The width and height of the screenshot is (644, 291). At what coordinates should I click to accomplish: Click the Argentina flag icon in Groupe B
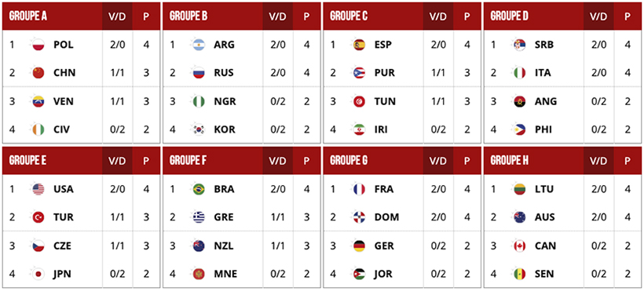pyautogui.click(x=199, y=45)
